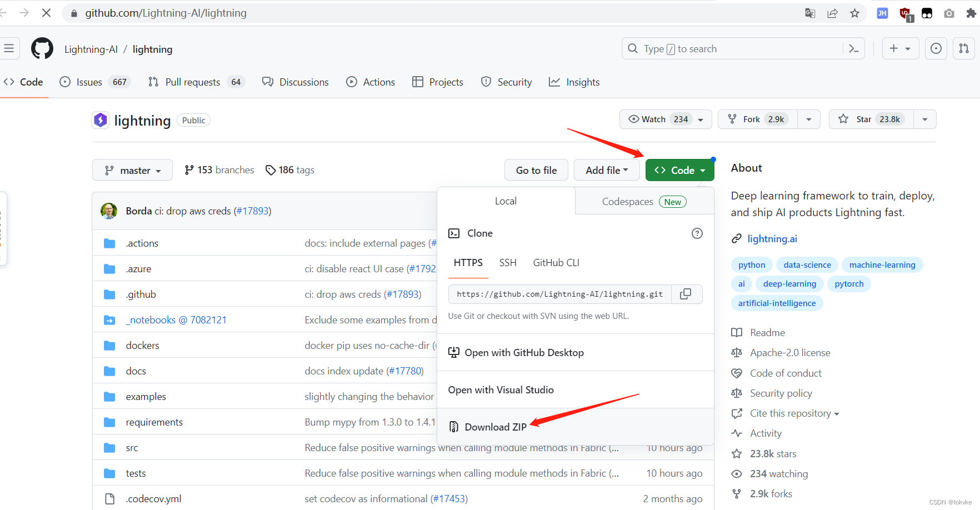Click the share page icon in address bar
Image resolution: width=980 pixels, height=510 pixels.
pos(832,13)
